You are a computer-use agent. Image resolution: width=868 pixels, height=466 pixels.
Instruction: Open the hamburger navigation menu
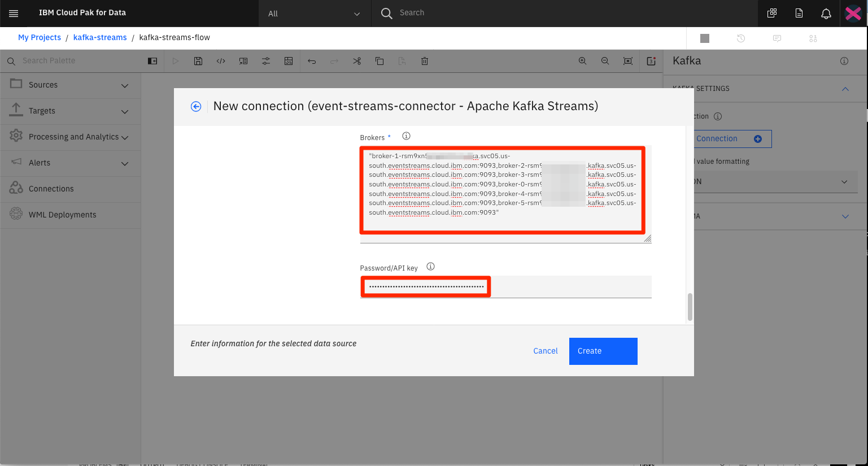click(x=14, y=13)
